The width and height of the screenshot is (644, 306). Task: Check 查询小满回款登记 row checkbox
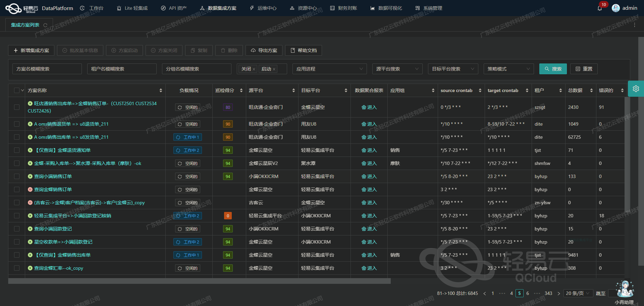coord(17,229)
